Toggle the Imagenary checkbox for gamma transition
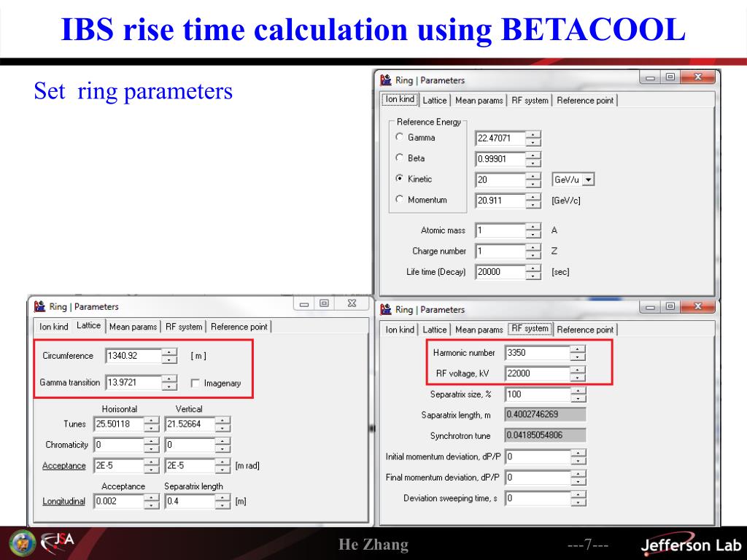 click(x=195, y=384)
